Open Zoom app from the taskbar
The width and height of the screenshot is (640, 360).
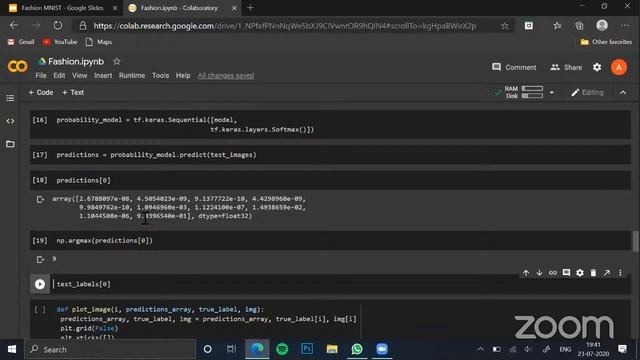(382, 349)
